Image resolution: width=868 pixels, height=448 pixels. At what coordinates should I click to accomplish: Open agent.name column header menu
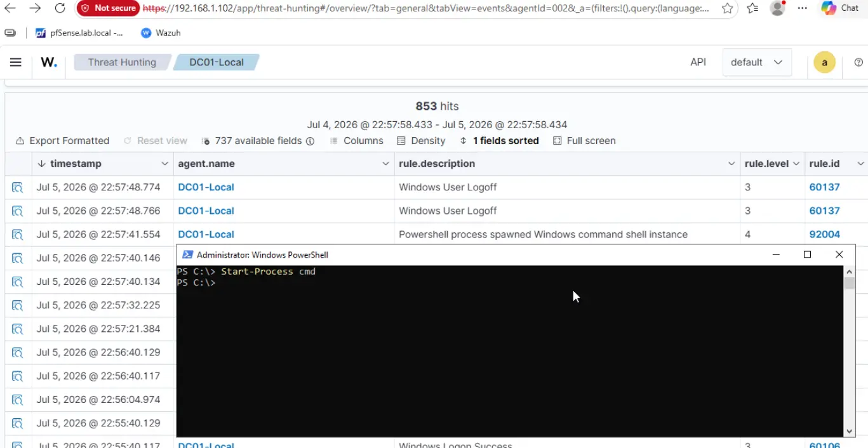tap(385, 164)
